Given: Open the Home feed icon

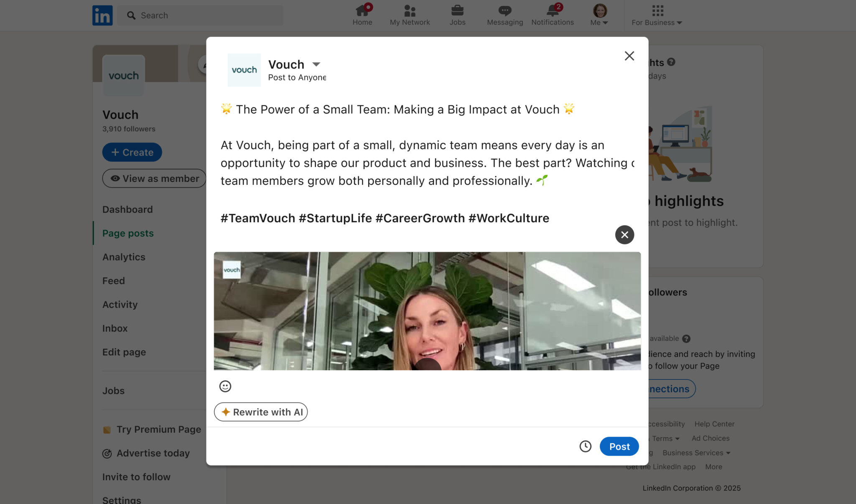Looking at the screenshot, I should pos(362,15).
